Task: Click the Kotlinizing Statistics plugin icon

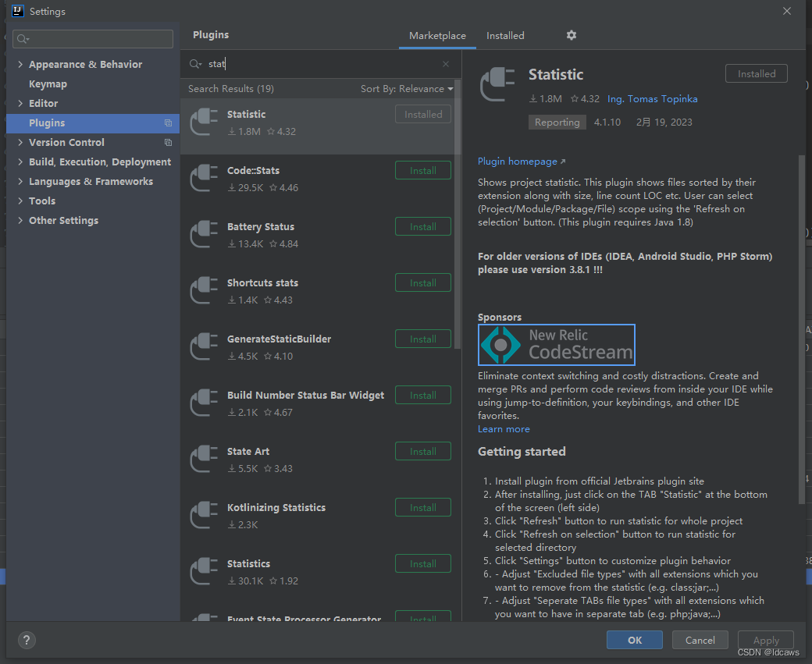Action: pyautogui.click(x=204, y=516)
